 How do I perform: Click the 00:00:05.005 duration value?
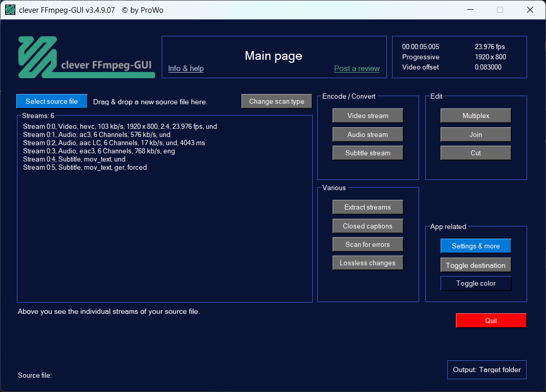420,47
